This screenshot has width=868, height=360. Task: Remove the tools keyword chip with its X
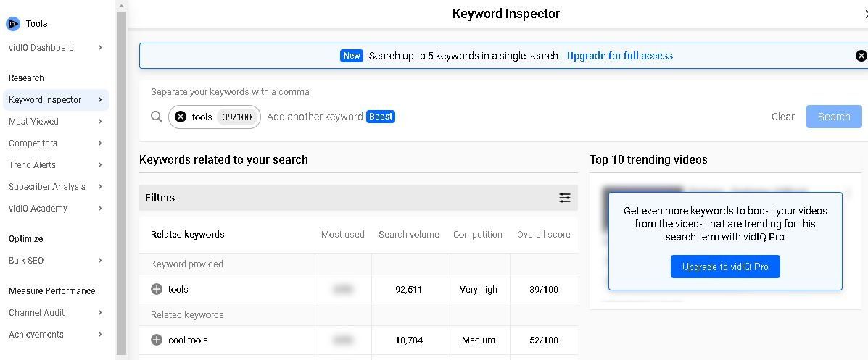pos(181,117)
